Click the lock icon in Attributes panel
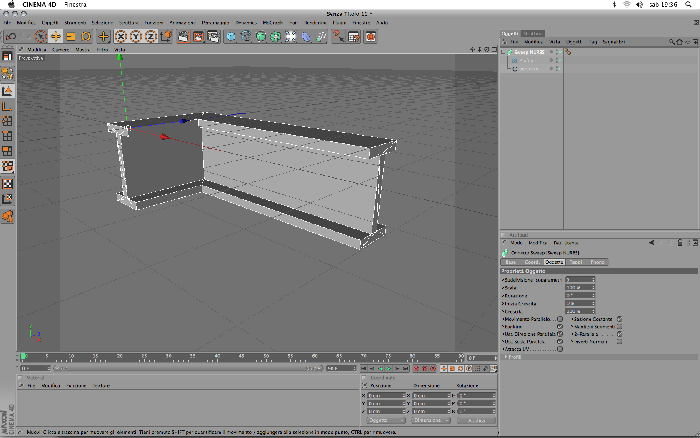Viewport: 700px width, 438px height. coord(680,243)
